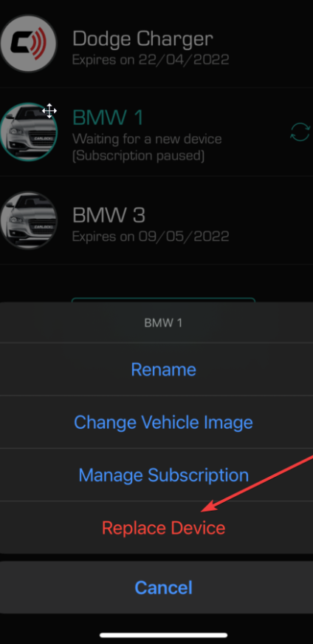
Task: Tap the '(Subscription paused)' note
Action: coord(138,156)
